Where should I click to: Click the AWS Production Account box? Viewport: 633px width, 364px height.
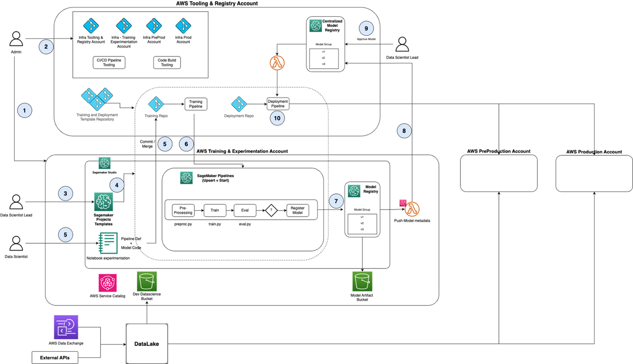594,173
